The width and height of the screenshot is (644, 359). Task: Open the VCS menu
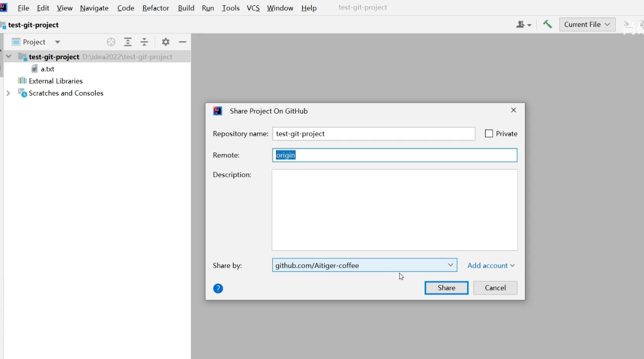coord(253,8)
